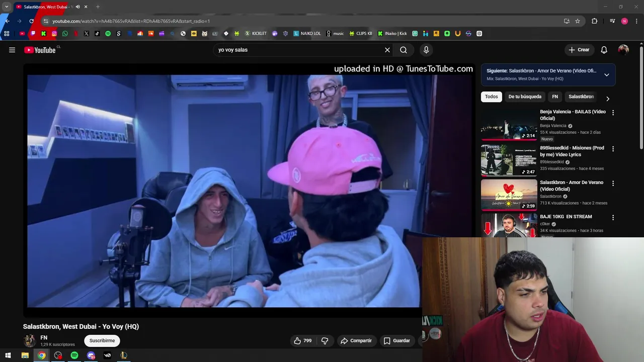The width and height of the screenshot is (644, 362).
Task: Select the Salastkbron filter chip
Action: [581, 97]
